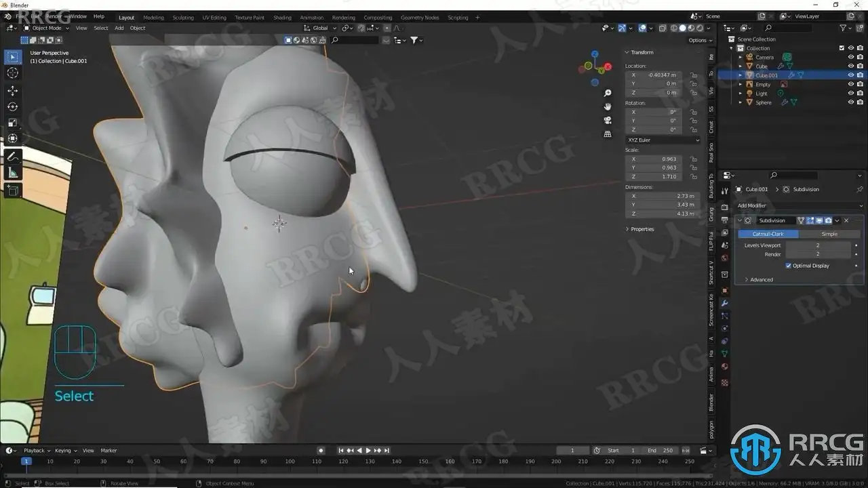Select the Scale tool
The width and height of the screenshot is (868, 488).
(x=12, y=123)
